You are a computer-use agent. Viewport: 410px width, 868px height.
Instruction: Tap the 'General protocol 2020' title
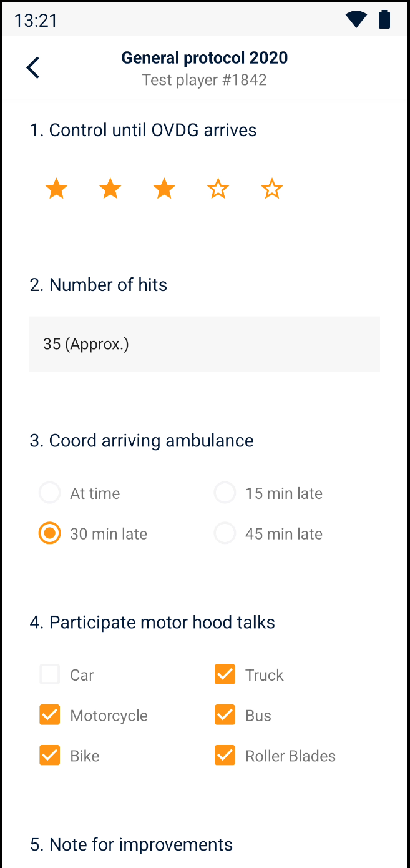tap(205, 58)
